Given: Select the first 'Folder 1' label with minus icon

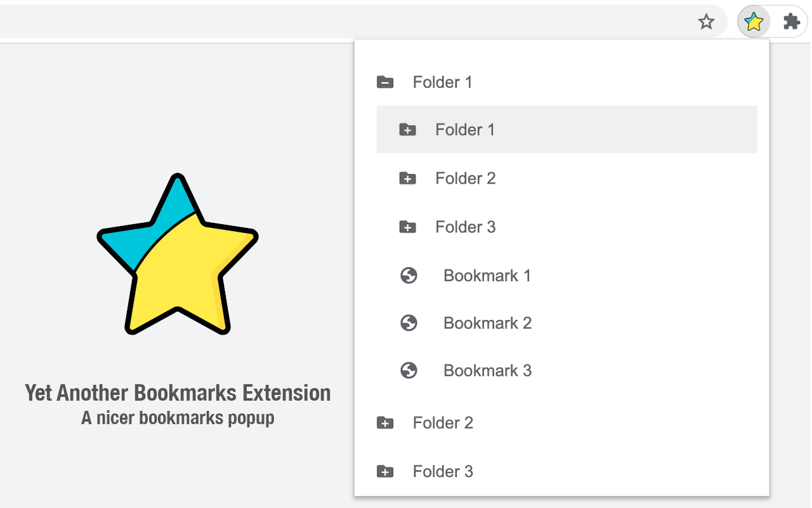Looking at the screenshot, I should (x=443, y=82).
